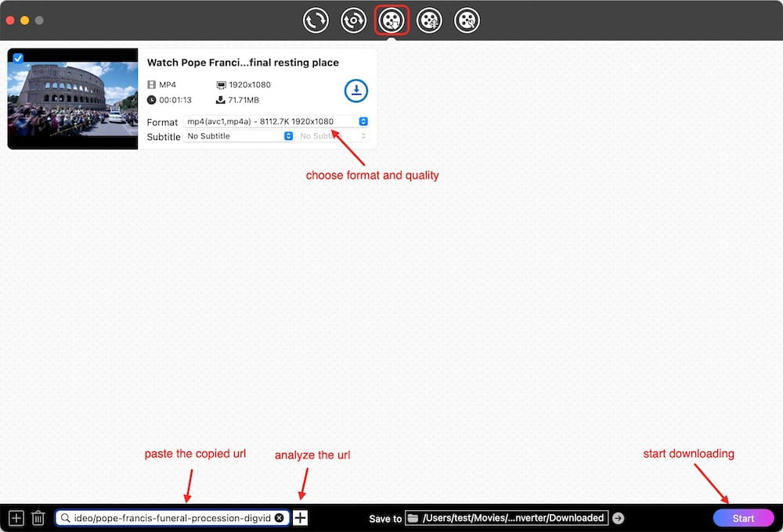The width and height of the screenshot is (783, 532).
Task: Click the plus button to analyze the URL
Action: [300, 518]
